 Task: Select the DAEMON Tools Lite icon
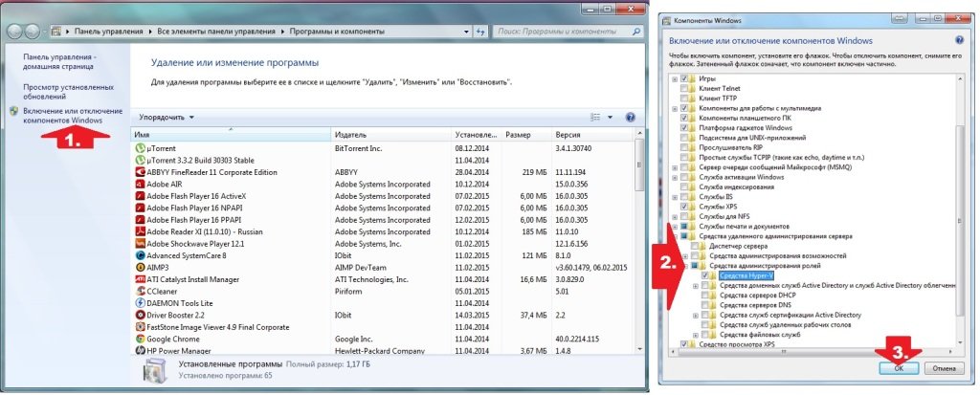click(x=140, y=303)
